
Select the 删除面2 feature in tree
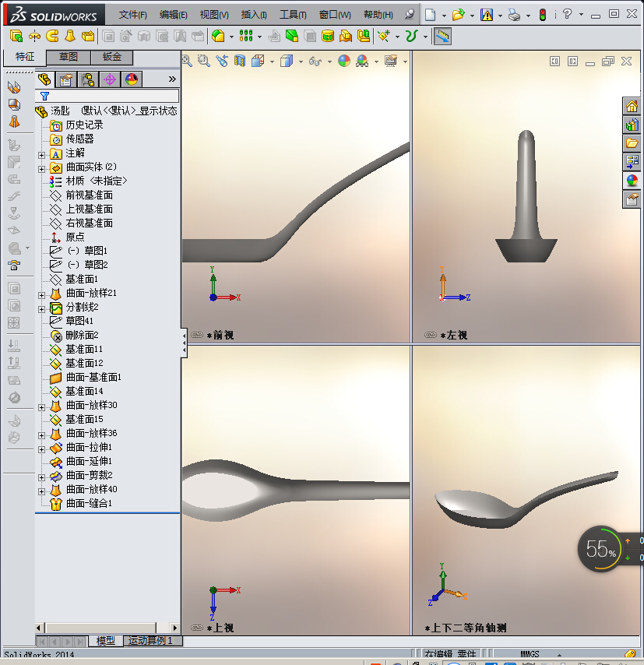pos(82,335)
